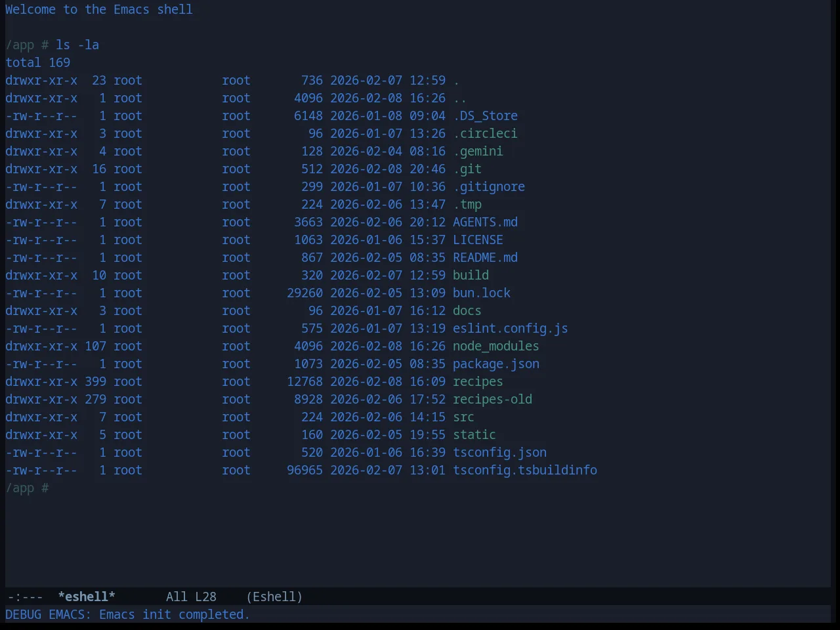
Task: Select the bun.lock file name
Action: tap(482, 293)
